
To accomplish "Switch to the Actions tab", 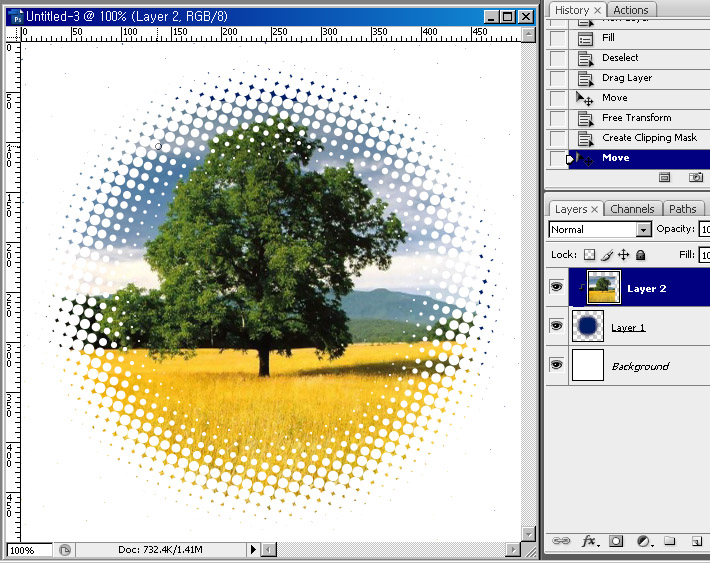I will tap(630, 10).
